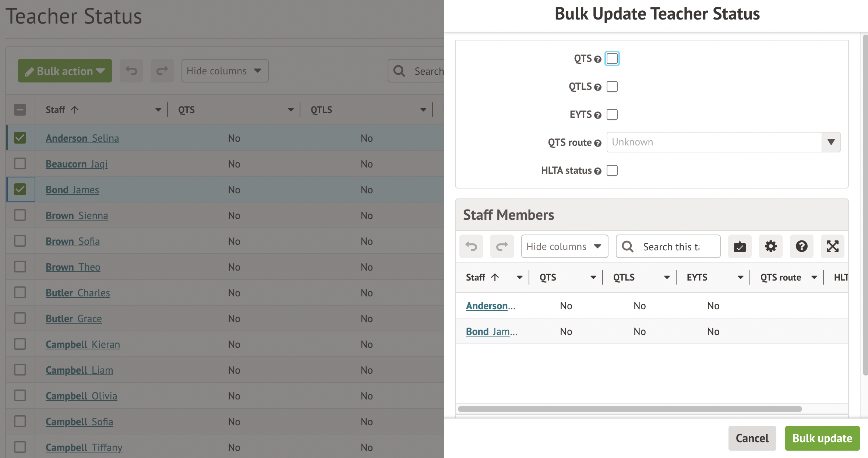
Task: Click the redo icon in Staff Members toolbar
Action: click(x=502, y=246)
